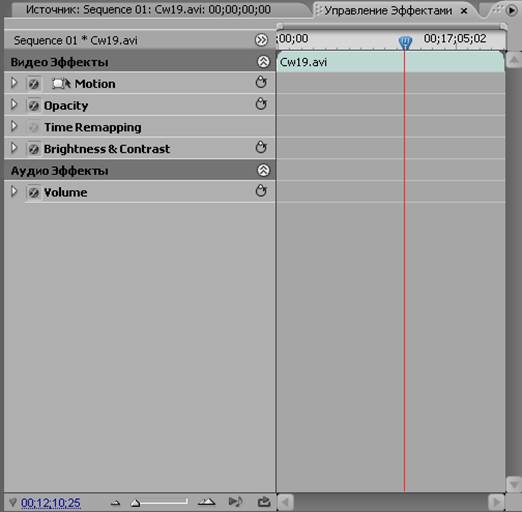Click the 00;17;05;02 ruler timecode
Image resolution: width=522 pixels, height=512 pixels.
pos(455,39)
